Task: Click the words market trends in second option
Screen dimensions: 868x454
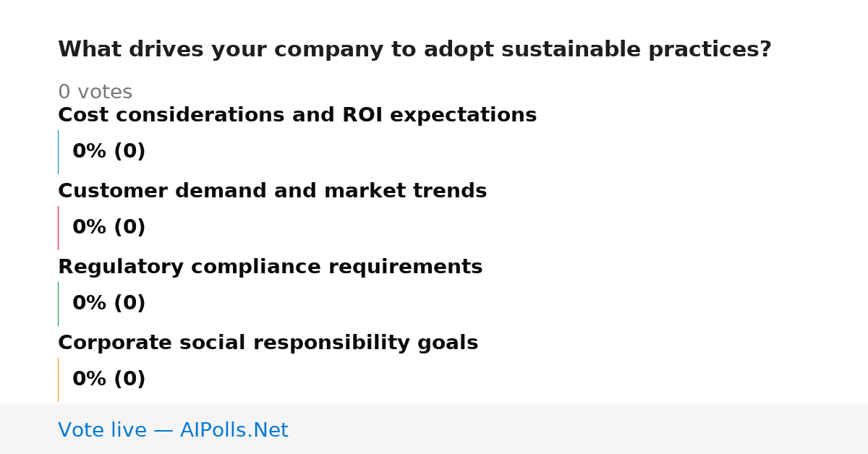Action: [405, 192]
